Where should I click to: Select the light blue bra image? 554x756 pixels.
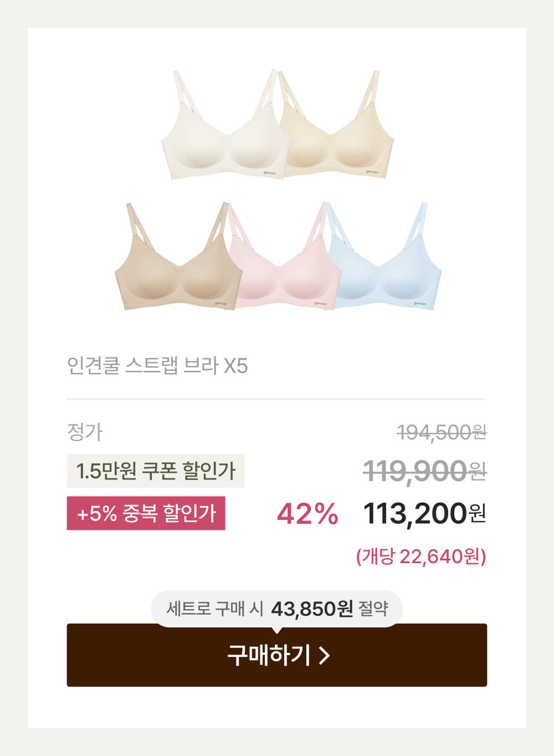(x=384, y=256)
